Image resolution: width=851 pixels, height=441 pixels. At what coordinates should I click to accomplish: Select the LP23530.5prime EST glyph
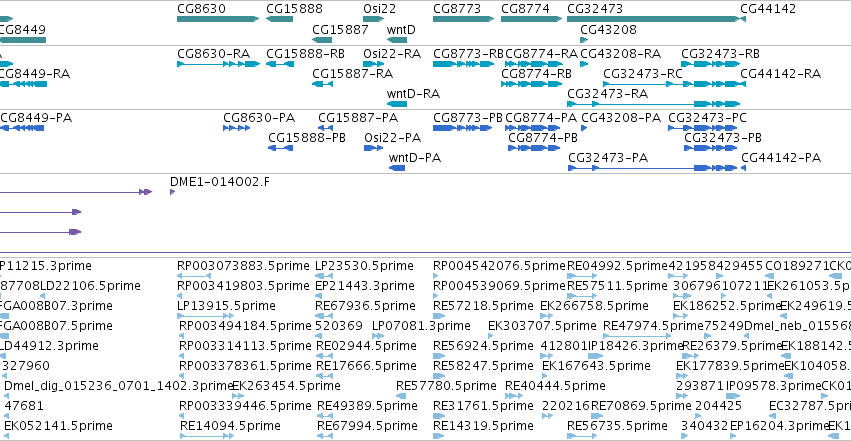323,276
